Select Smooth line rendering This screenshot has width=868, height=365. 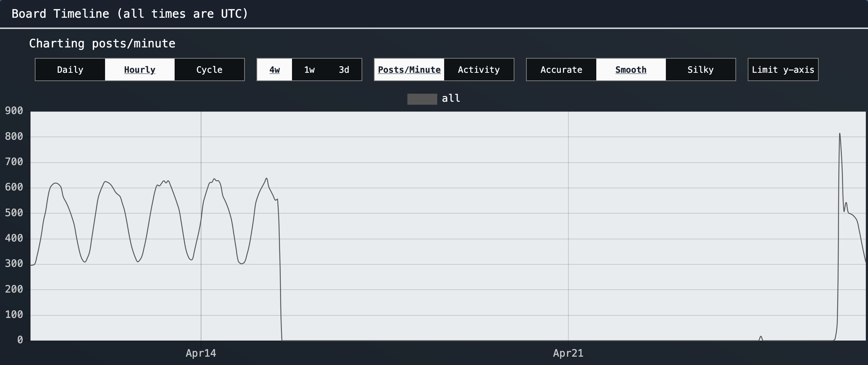[x=631, y=70]
